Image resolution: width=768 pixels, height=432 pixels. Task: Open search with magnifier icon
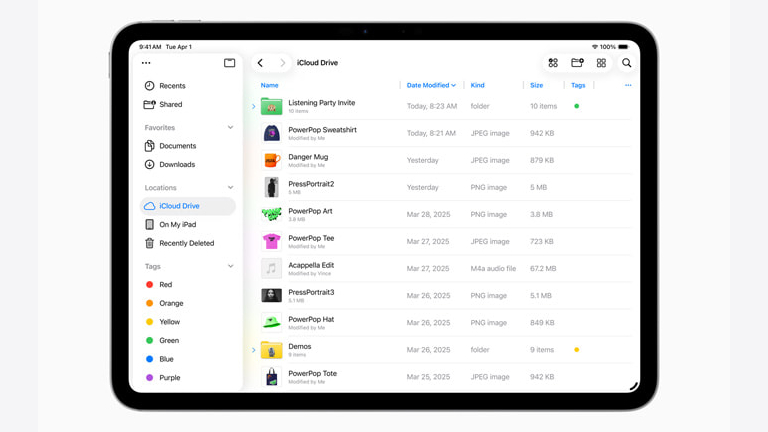click(626, 63)
